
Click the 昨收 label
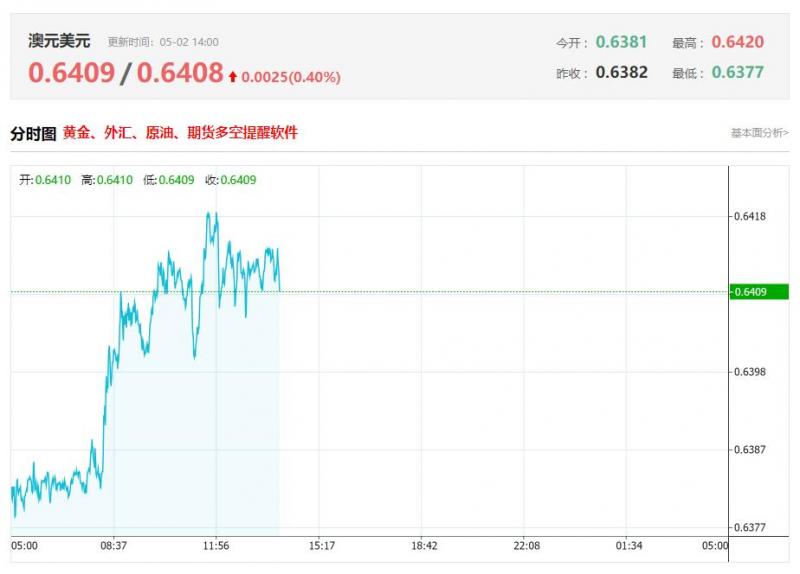click(572, 74)
